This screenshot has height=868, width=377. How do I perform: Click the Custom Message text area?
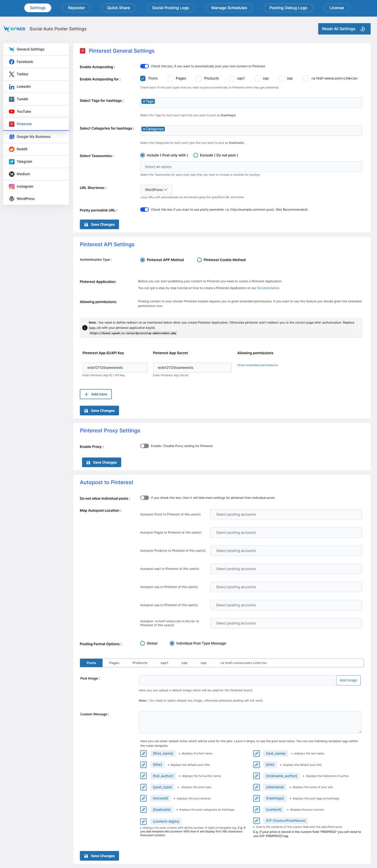[250, 722]
